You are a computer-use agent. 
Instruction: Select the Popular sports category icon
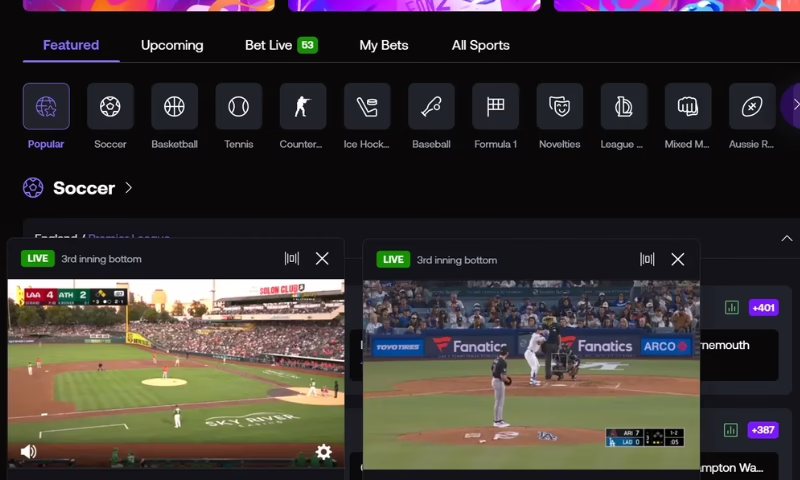(x=46, y=106)
